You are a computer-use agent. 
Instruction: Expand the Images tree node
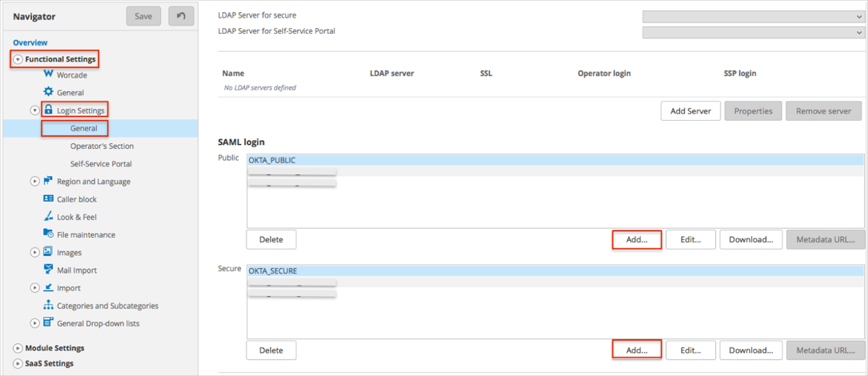(34, 252)
